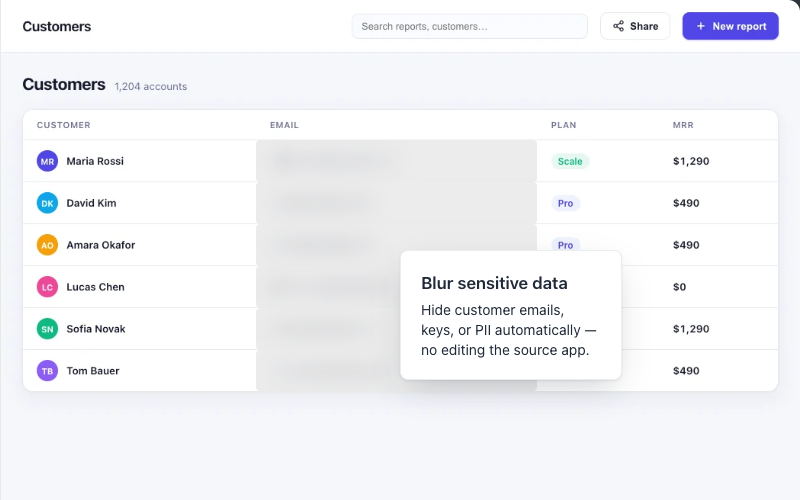
Task: Open David Kim's DK avatar
Action: (x=47, y=203)
